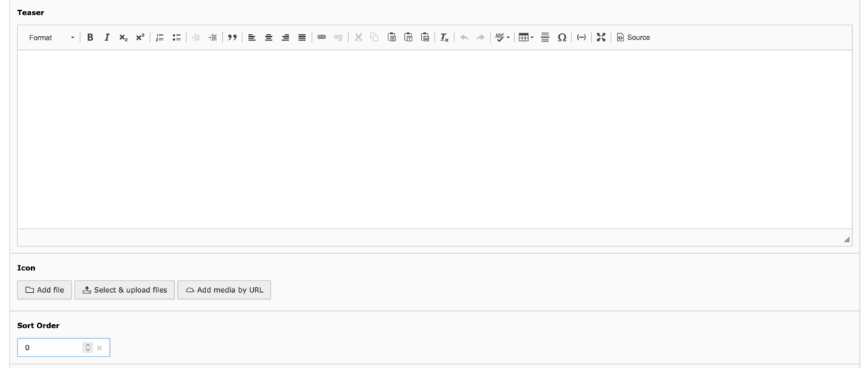This screenshot has height=368, width=868.
Task: Toggle bold formatting in Teaser editor
Action: (90, 38)
